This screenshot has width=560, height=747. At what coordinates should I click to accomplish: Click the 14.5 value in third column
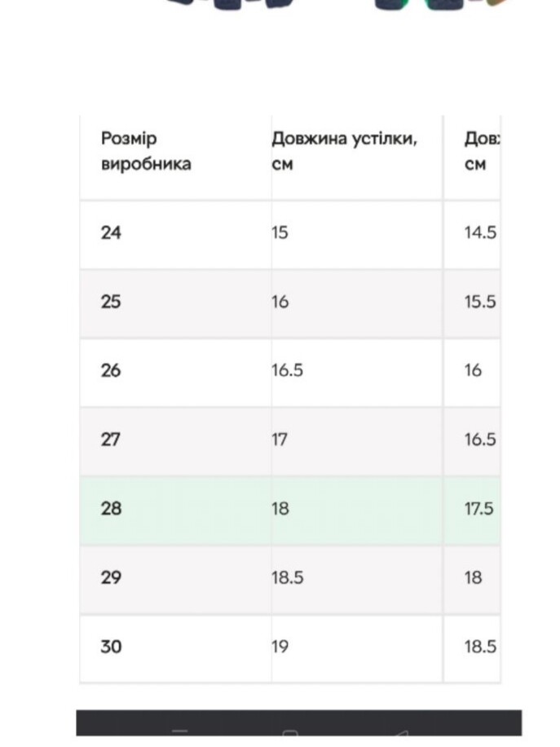click(480, 233)
